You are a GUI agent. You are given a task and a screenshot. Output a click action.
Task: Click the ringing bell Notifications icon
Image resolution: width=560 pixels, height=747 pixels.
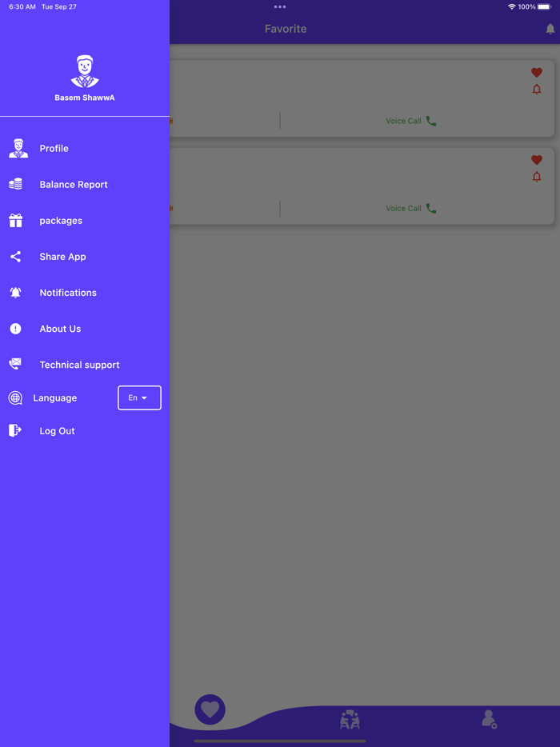pos(16,293)
